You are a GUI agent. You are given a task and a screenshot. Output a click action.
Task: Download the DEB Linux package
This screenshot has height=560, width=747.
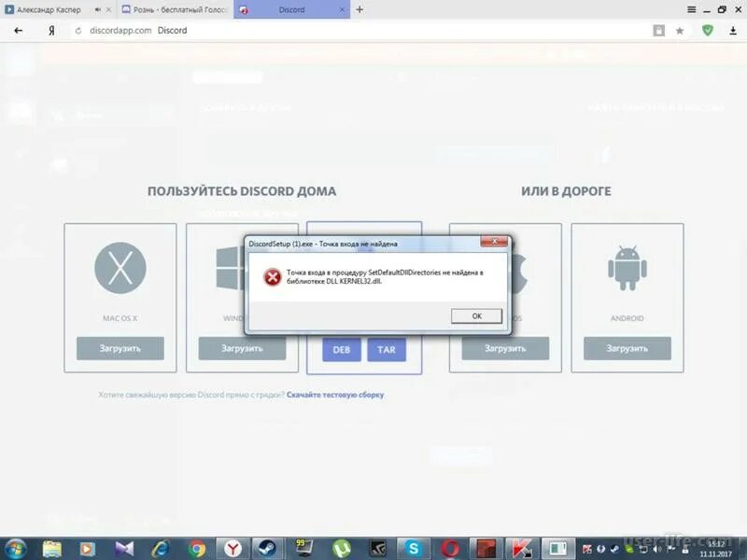[342, 350]
